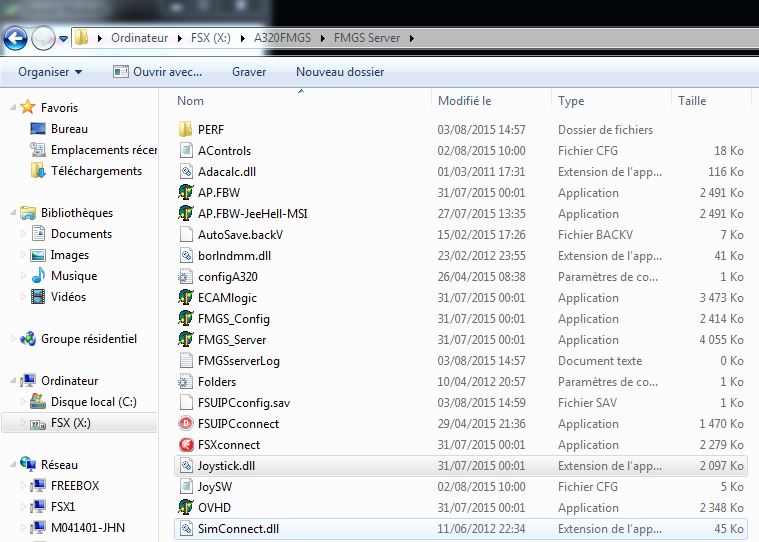The width and height of the screenshot is (759, 542).
Task: Select the OVHD application icon
Action: coord(186,508)
